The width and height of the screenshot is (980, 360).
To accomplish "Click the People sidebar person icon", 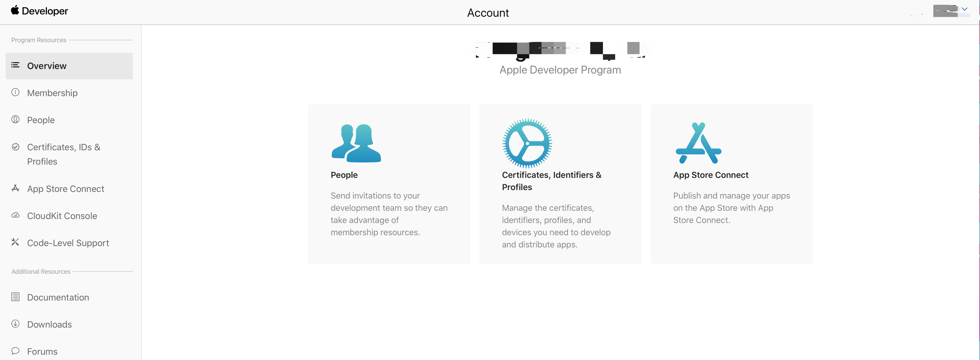I will click(15, 119).
